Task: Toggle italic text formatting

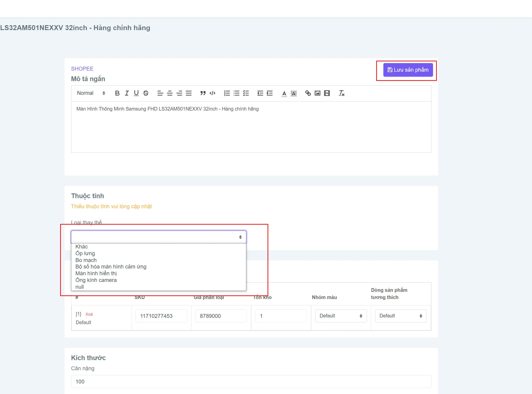Action: point(127,93)
